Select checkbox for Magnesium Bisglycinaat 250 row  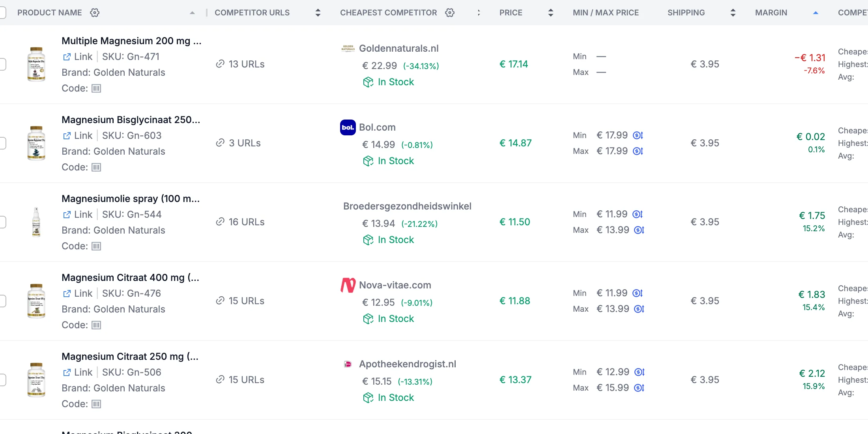2,143
